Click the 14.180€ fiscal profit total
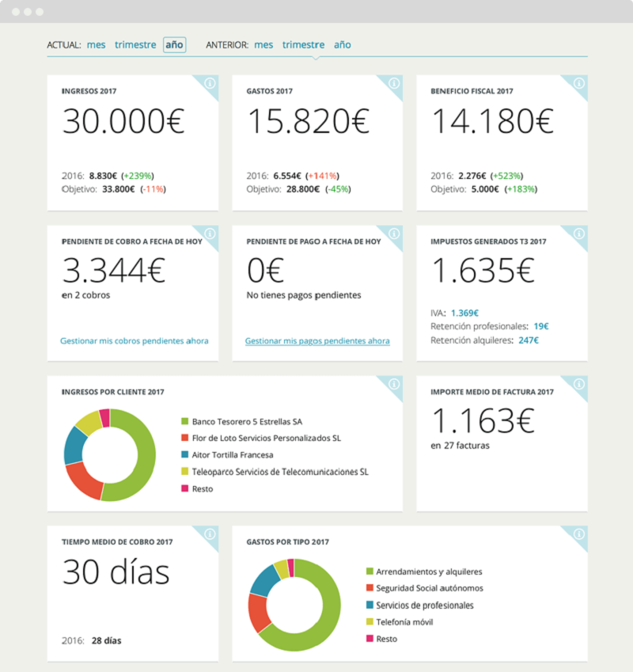633x672 pixels. (x=492, y=121)
